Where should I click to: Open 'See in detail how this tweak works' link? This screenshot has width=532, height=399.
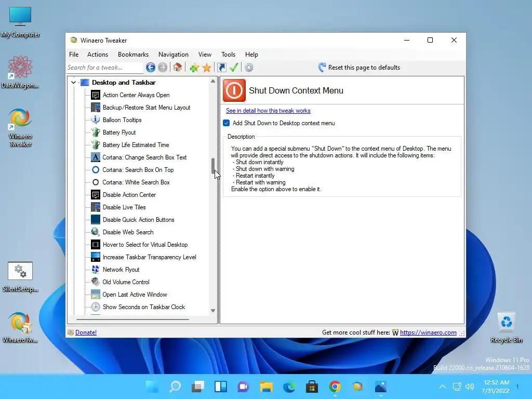coord(268,111)
